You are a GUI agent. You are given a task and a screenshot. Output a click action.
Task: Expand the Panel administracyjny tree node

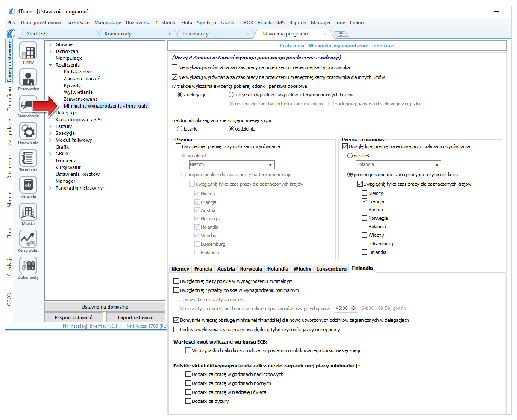(50, 188)
